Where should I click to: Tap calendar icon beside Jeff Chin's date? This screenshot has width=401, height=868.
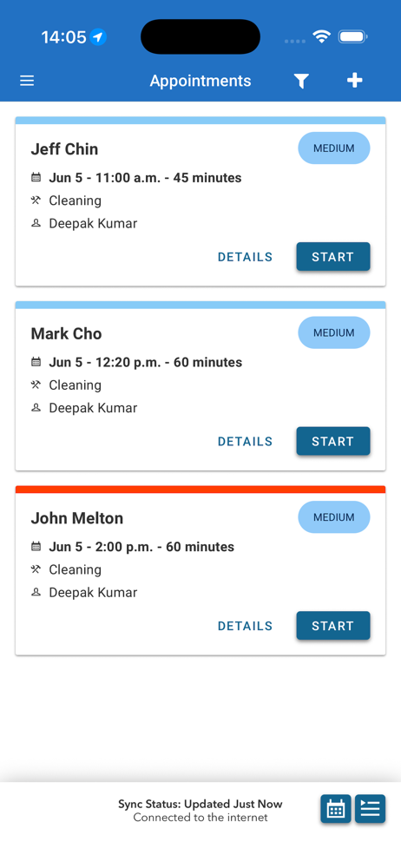click(36, 178)
